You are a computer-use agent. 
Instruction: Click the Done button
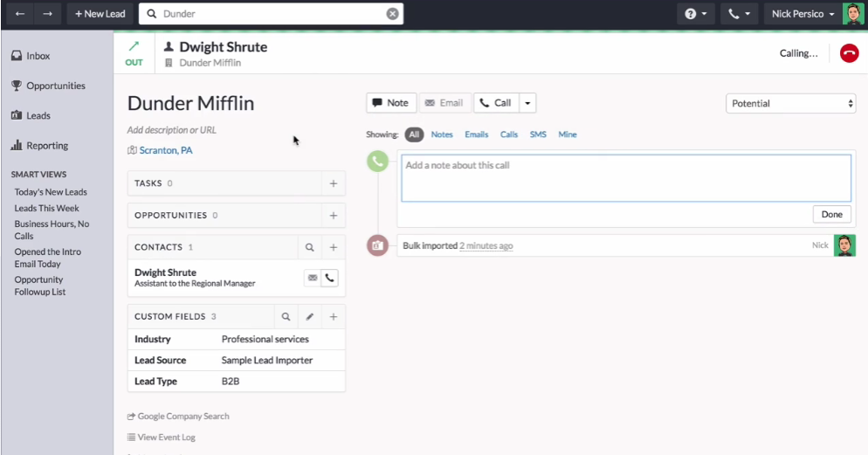(832, 214)
